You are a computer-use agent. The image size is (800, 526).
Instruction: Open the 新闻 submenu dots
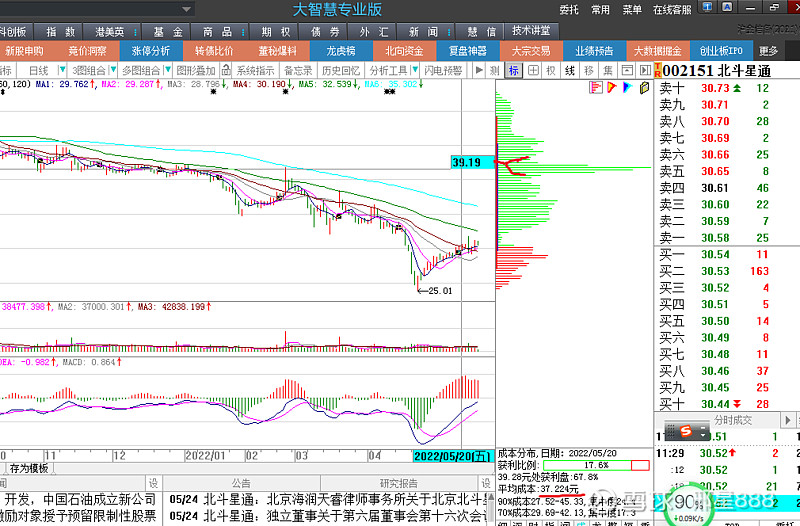pos(449,32)
